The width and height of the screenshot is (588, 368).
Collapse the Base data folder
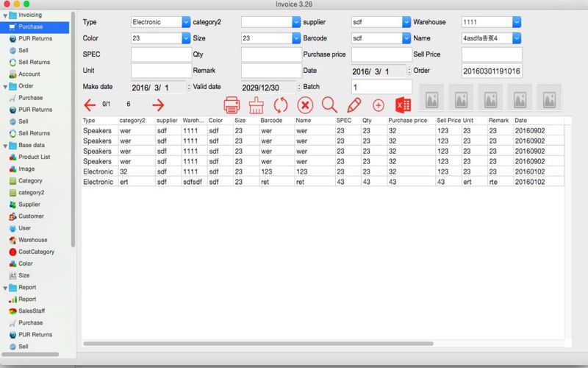5,146
